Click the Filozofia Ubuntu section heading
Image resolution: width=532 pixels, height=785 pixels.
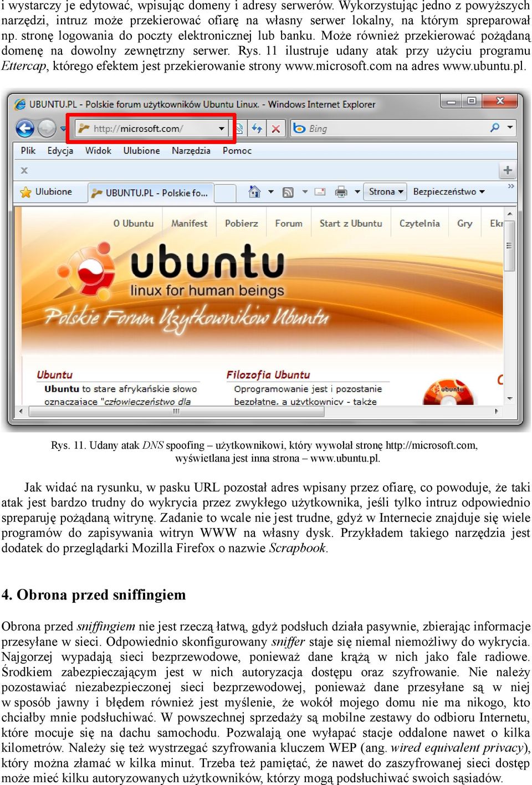click(268, 375)
